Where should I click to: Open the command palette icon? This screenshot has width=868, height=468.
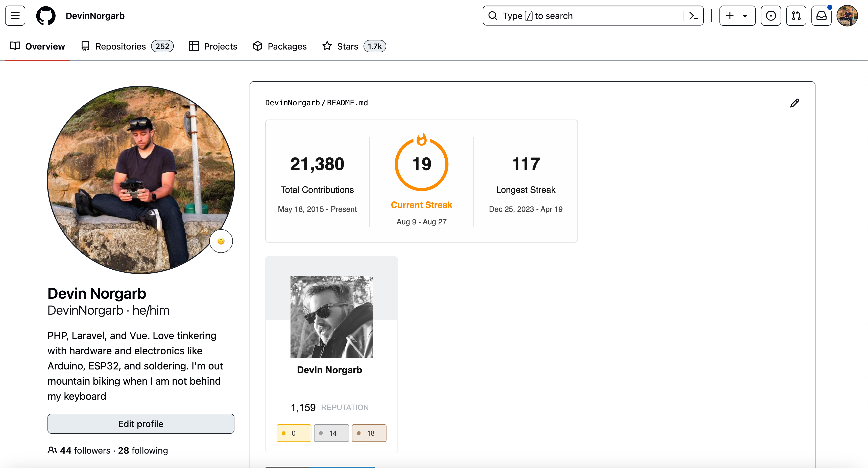pos(693,16)
